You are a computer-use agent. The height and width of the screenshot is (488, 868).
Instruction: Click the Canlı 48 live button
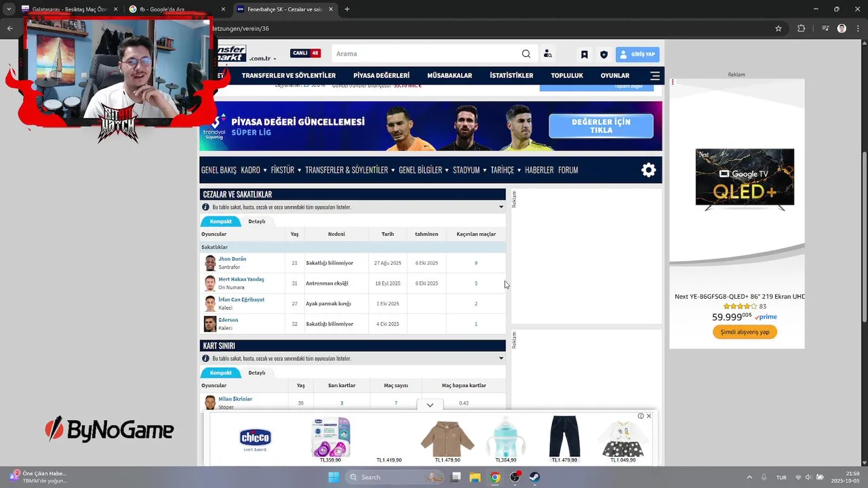[306, 54]
